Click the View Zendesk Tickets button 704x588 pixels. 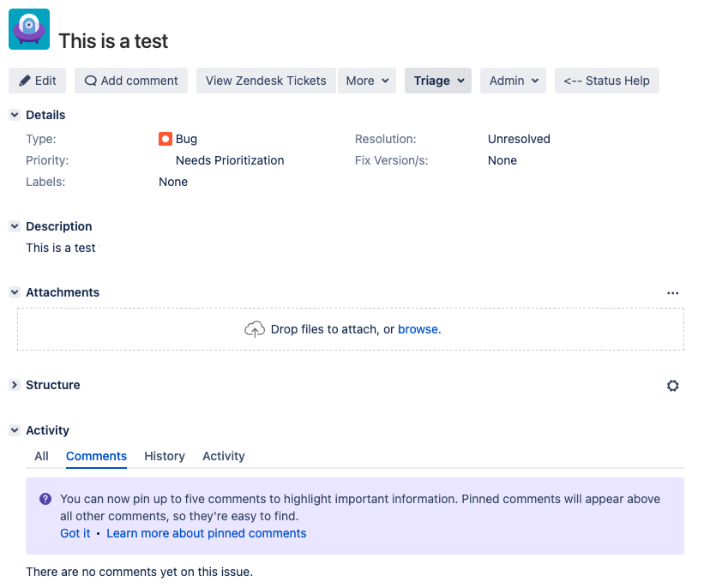coord(265,80)
